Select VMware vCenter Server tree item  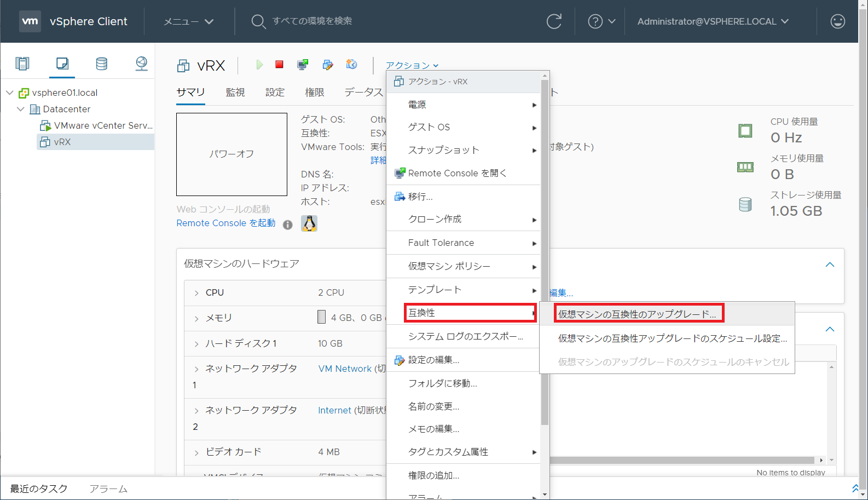click(96, 125)
